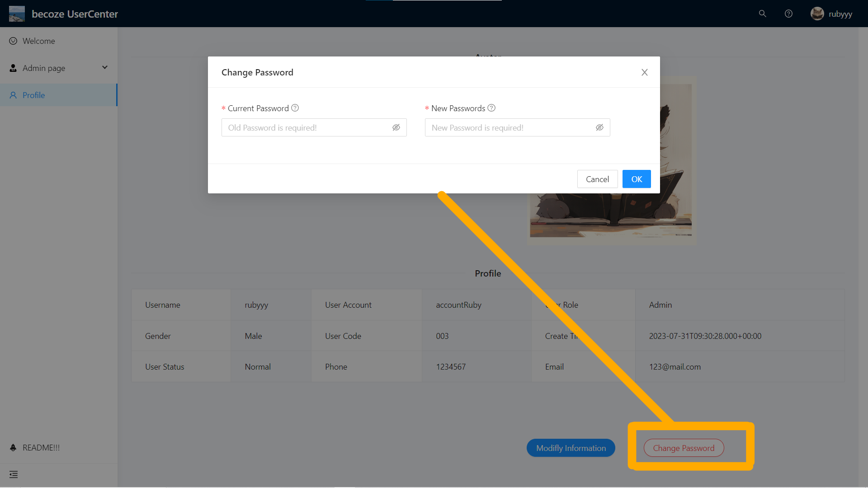The image size is (868, 488).
Task: Click the Gender label cell
Action: [x=181, y=336]
